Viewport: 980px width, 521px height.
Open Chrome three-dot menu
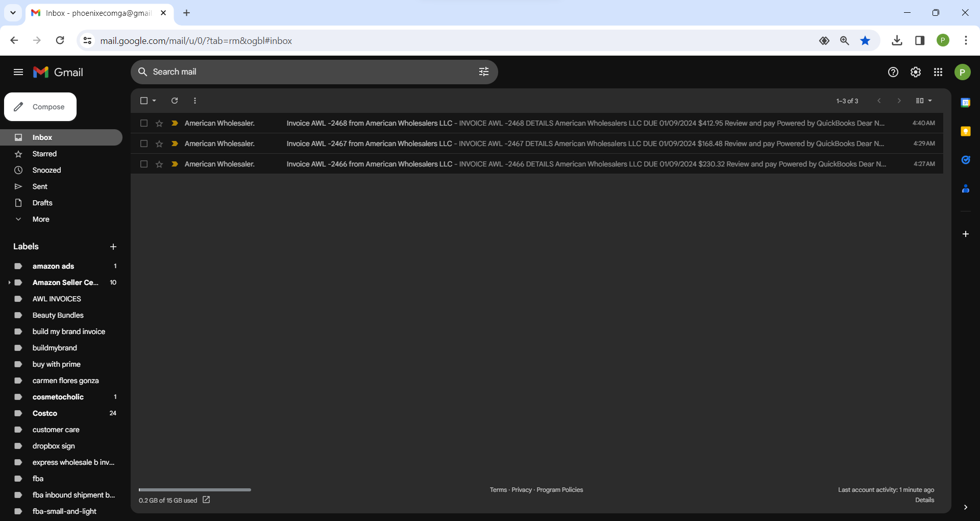(966, 41)
